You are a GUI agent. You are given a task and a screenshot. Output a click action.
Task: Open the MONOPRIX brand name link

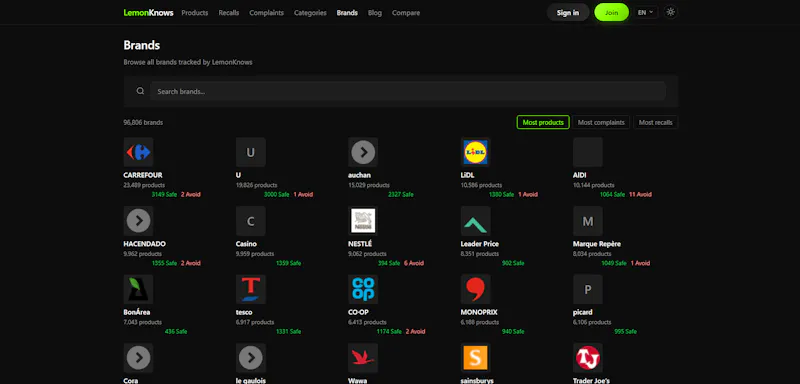pos(479,312)
